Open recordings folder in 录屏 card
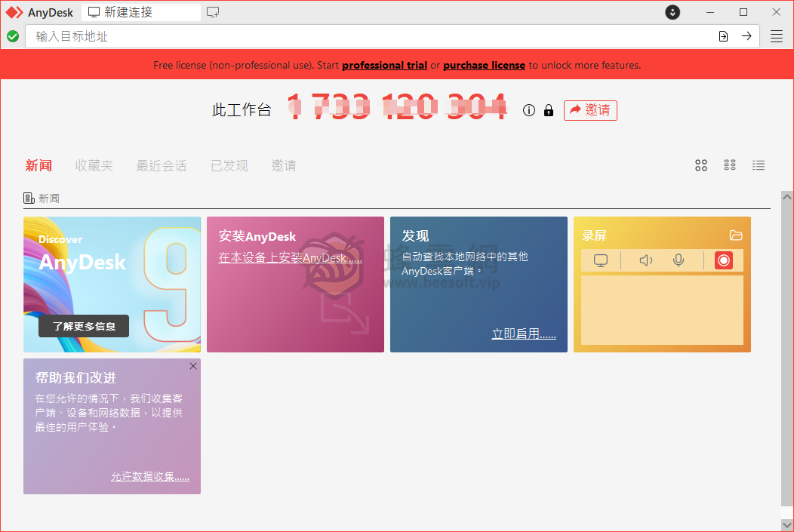This screenshot has width=794, height=532. (x=736, y=235)
